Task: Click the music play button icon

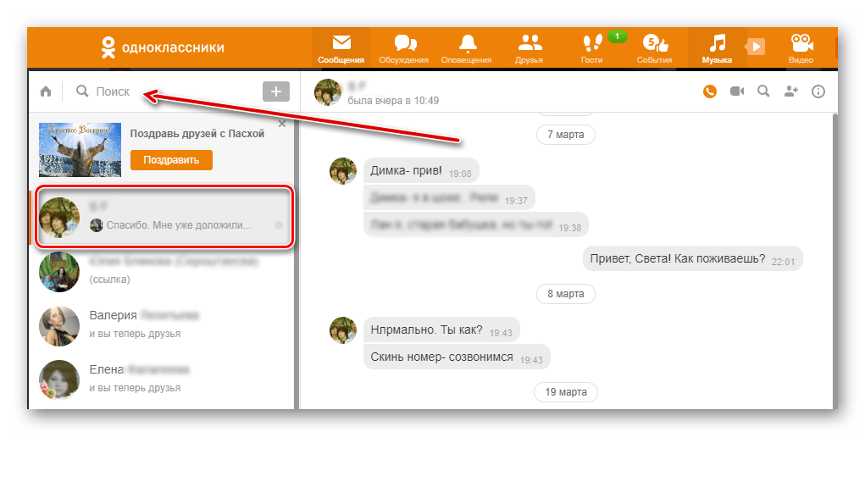Action: point(756,47)
